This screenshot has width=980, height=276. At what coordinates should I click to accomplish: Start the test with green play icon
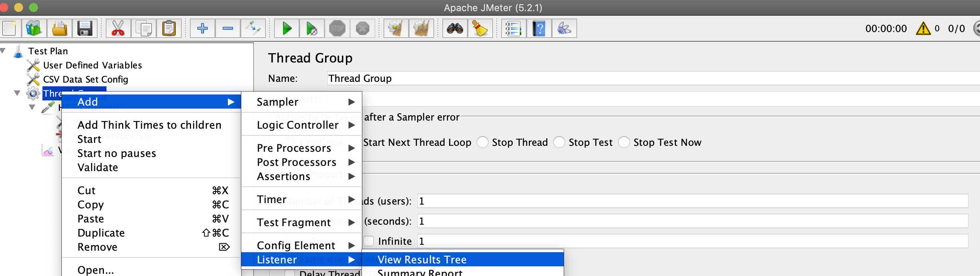287,29
